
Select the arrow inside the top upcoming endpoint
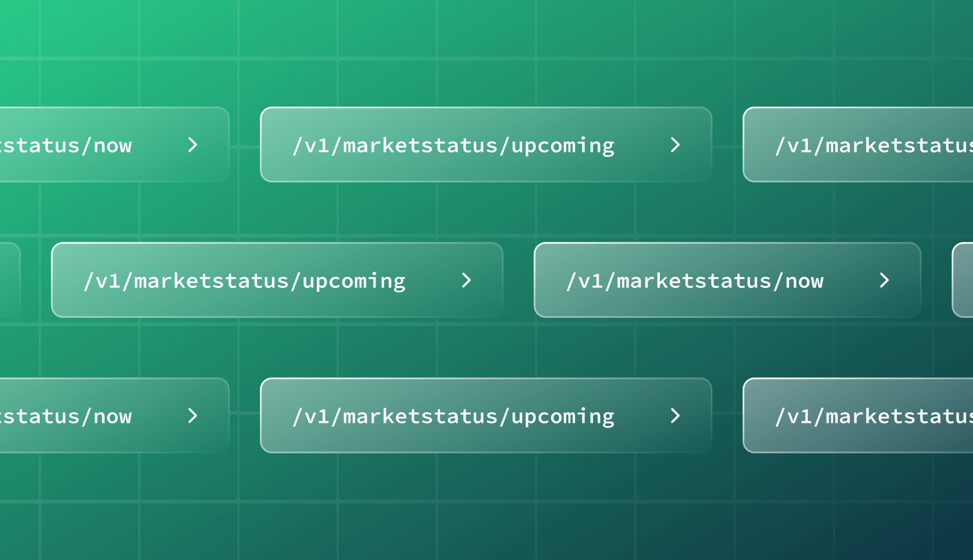pos(676,145)
